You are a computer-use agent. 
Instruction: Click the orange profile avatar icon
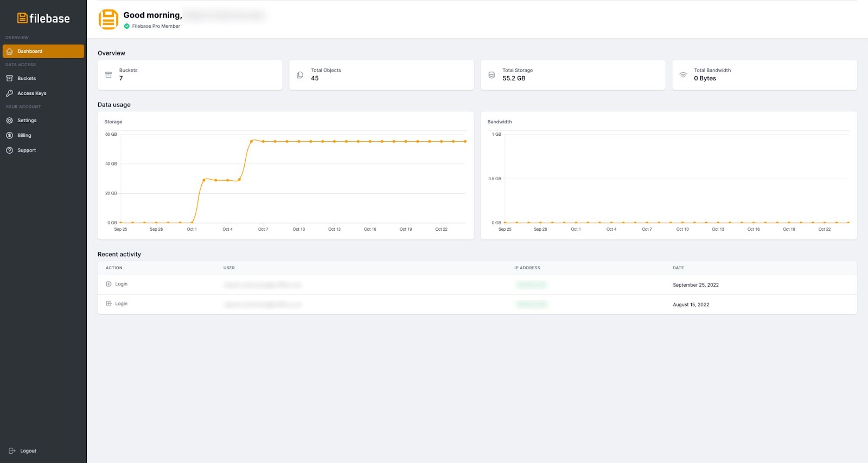pyautogui.click(x=108, y=20)
